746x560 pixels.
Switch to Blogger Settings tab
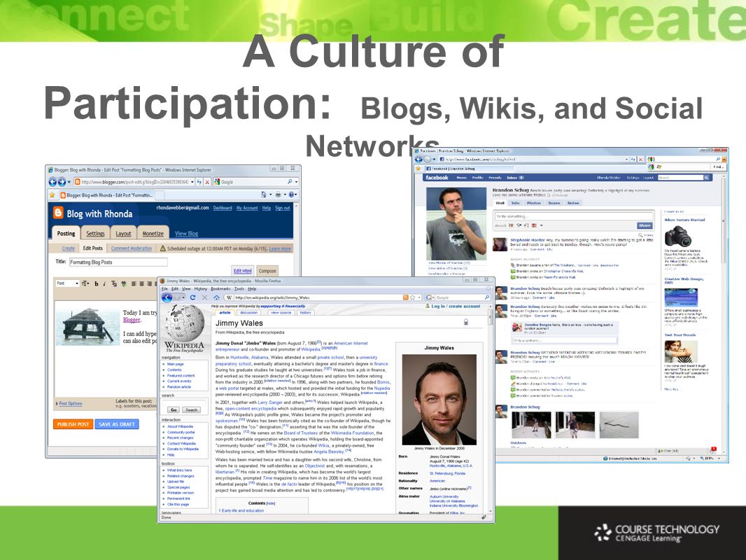(95, 232)
